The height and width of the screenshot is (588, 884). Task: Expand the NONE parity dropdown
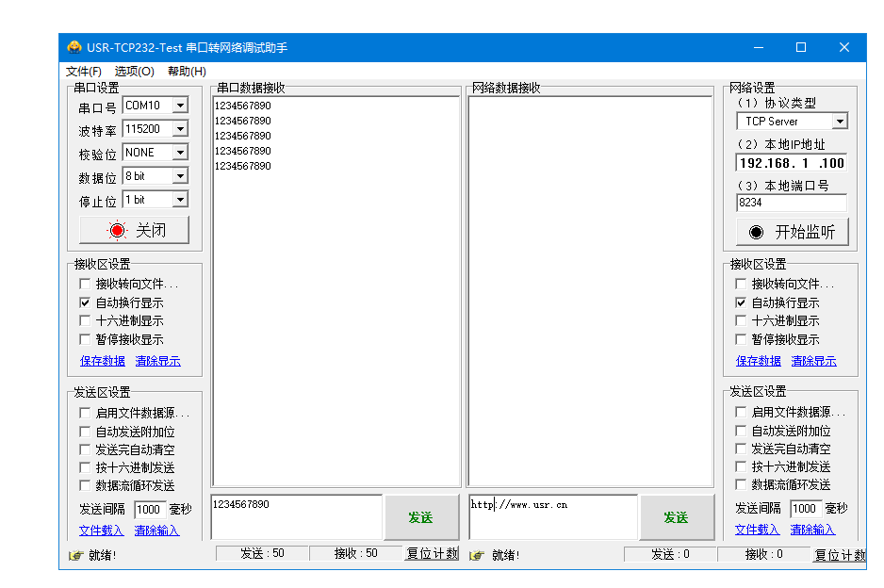tap(179, 153)
